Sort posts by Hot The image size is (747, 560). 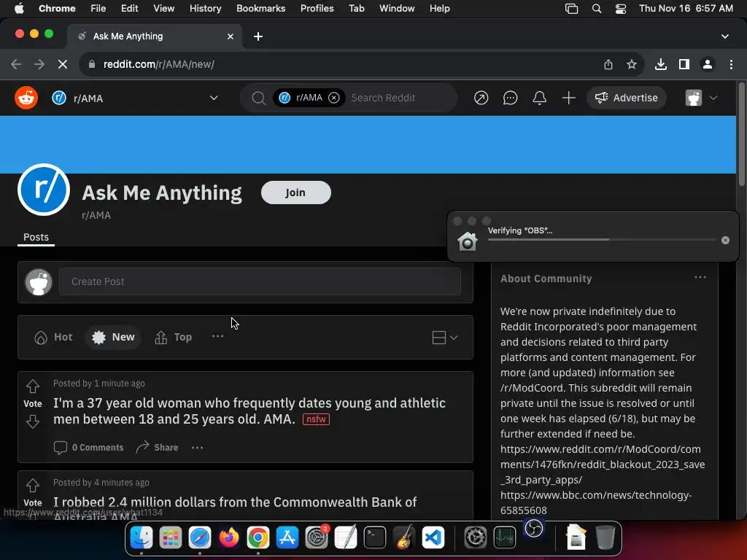point(53,337)
